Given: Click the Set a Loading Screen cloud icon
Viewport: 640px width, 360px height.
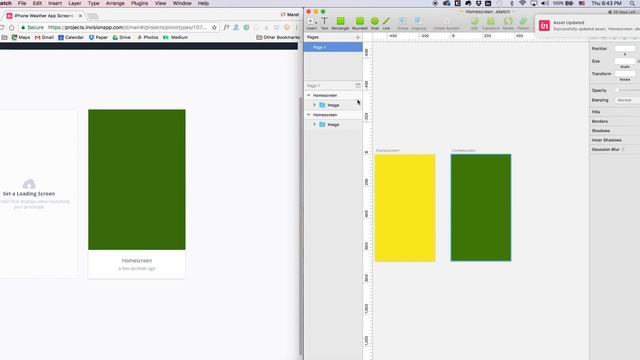Looking at the screenshot, I should [x=29, y=184].
